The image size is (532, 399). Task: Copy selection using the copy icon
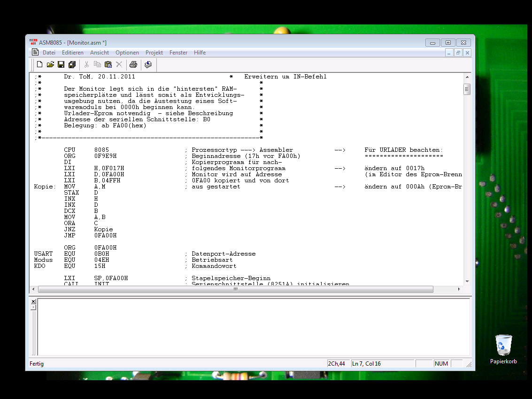click(x=97, y=64)
